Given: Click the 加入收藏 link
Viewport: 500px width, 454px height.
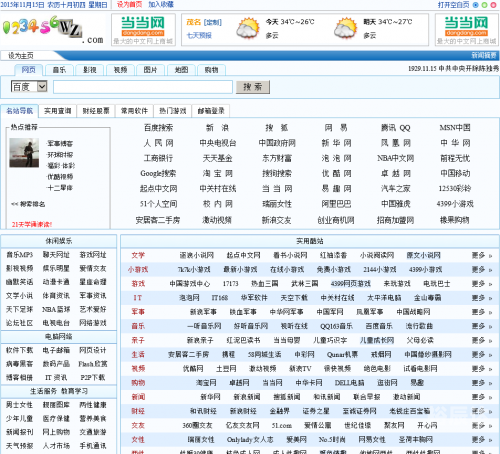Looking at the screenshot, I should coord(161,4).
